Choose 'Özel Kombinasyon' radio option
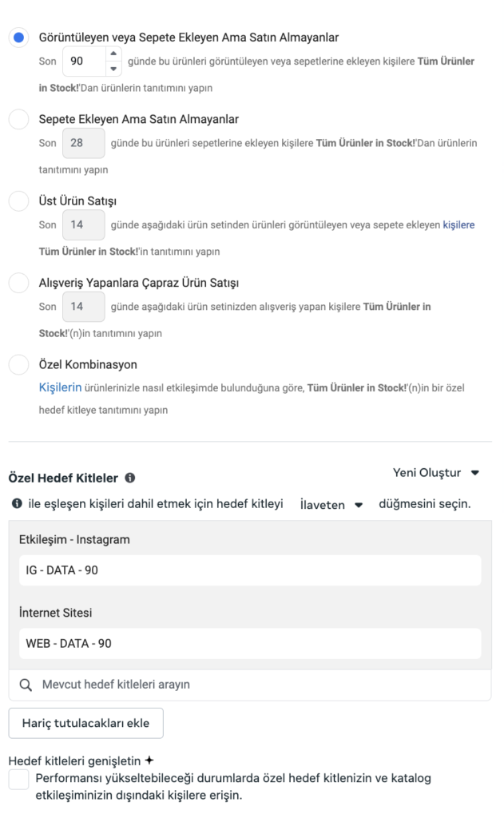The width and height of the screenshot is (504, 818). tap(18, 364)
